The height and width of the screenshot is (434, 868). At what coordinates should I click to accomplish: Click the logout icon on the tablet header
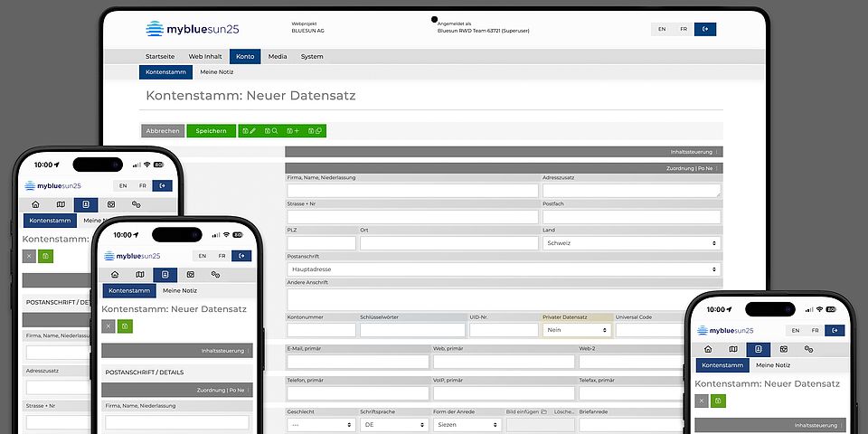[705, 29]
